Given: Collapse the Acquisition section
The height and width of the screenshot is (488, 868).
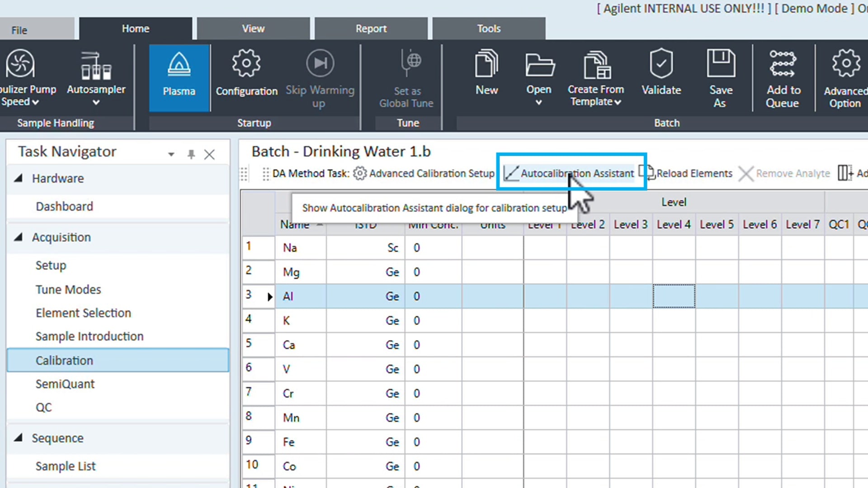Looking at the screenshot, I should coord(19,237).
